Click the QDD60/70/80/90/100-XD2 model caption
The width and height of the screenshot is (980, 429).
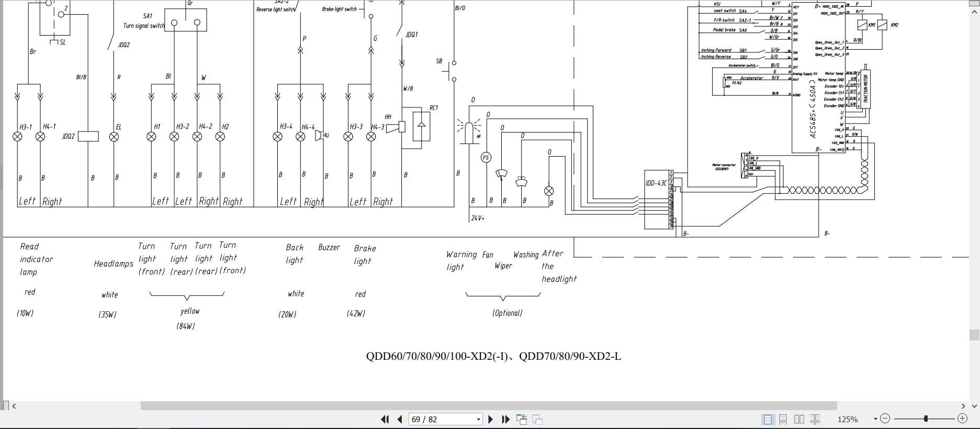(493, 357)
